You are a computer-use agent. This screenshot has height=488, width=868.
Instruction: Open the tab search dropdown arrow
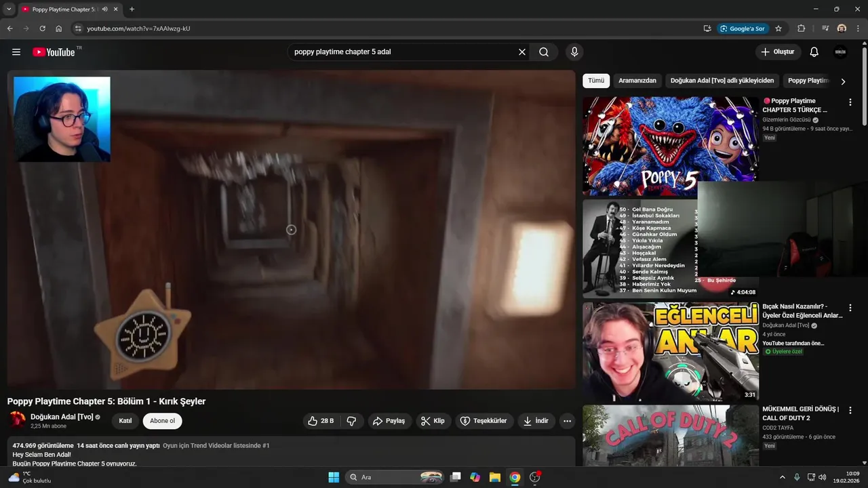pos(8,9)
